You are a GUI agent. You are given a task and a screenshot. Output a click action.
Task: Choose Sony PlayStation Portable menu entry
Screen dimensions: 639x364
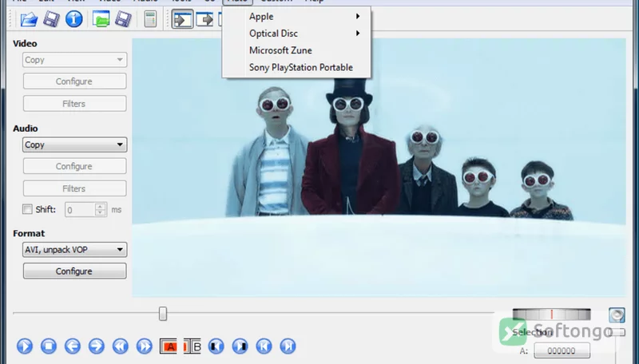pos(296,68)
